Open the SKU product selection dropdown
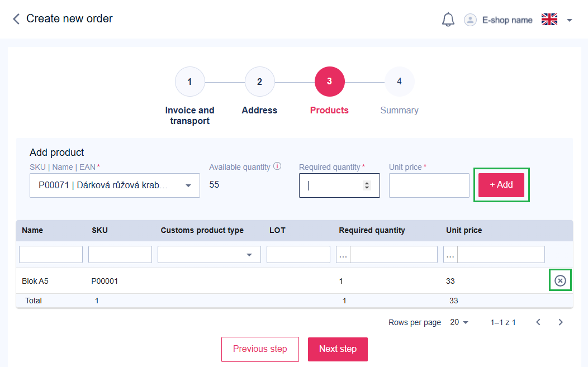 (188, 185)
